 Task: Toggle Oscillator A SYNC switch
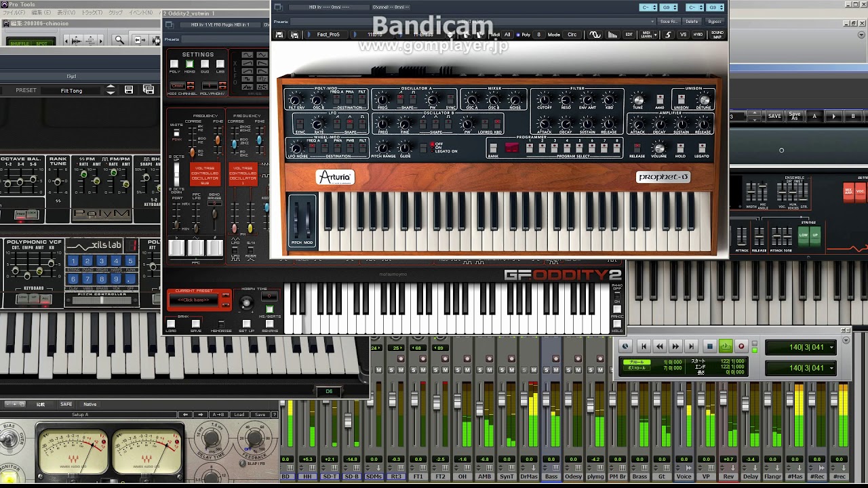[451, 99]
